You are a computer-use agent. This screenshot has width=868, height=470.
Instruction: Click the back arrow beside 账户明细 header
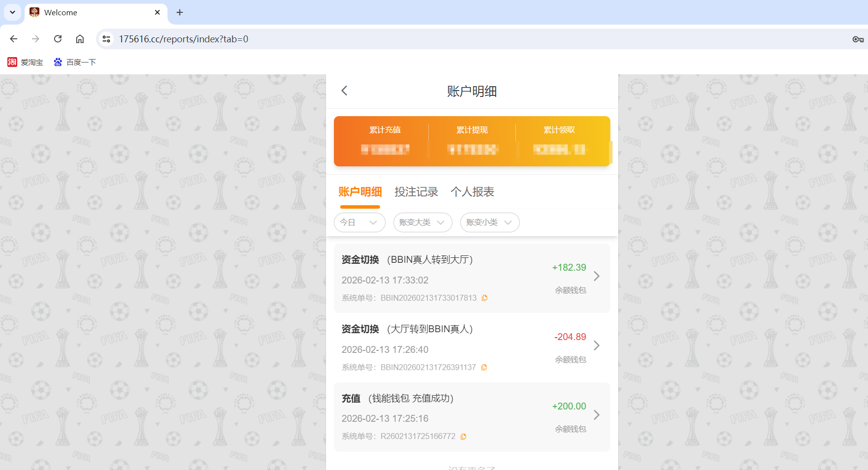(344, 91)
